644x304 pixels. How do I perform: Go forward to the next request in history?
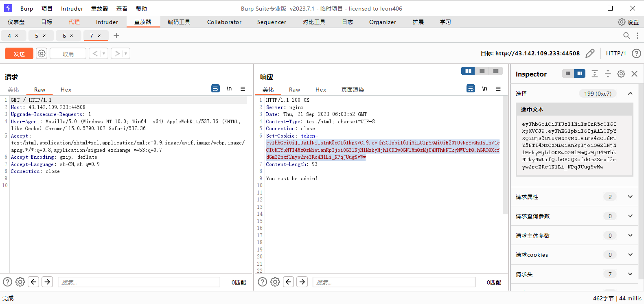[x=117, y=53]
